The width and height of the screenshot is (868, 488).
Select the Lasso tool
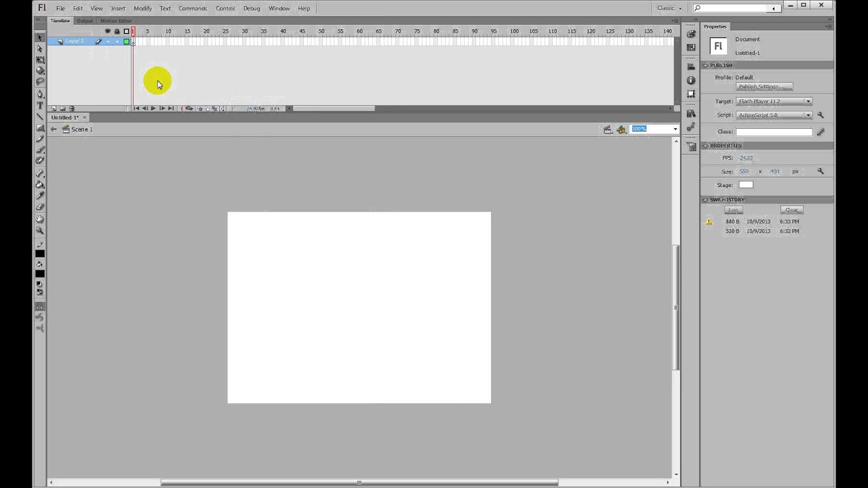click(x=39, y=82)
